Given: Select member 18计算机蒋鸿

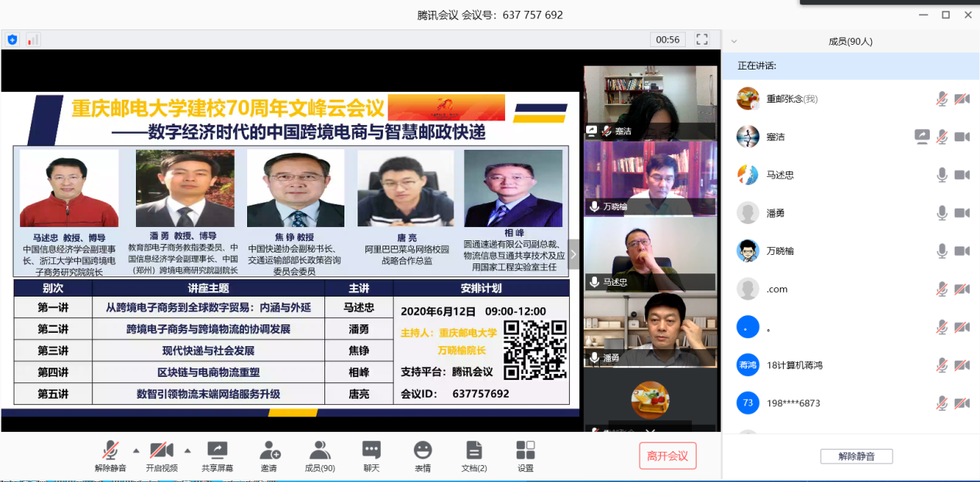Looking at the screenshot, I should (794, 365).
